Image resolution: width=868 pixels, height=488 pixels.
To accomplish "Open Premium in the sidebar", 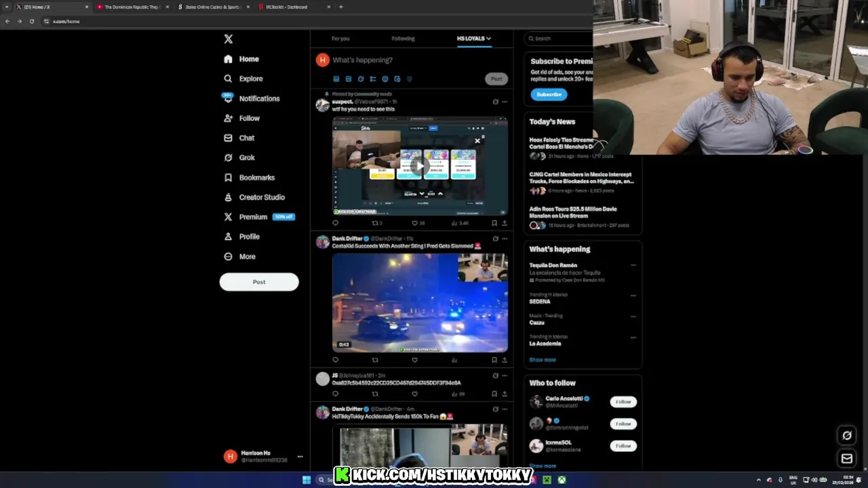I will pos(259,217).
